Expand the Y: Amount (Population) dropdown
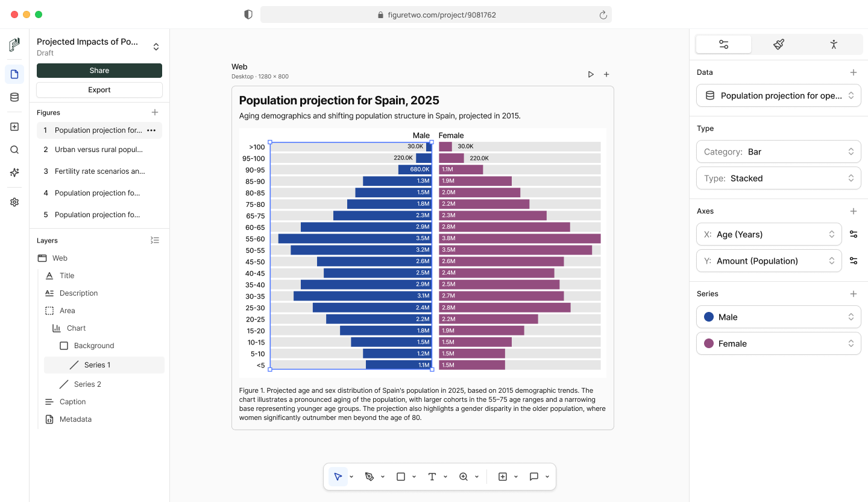Image resolution: width=868 pixels, height=502 pixels. 769,261
